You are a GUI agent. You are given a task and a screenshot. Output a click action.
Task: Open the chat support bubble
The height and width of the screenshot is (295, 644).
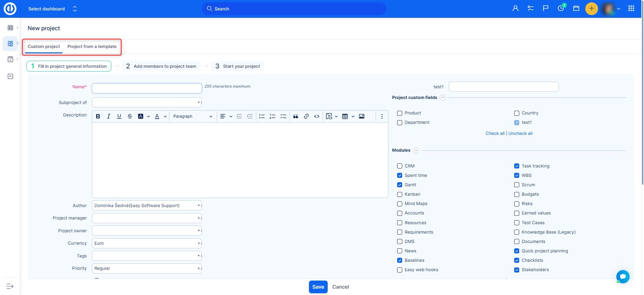pos(623,277)
